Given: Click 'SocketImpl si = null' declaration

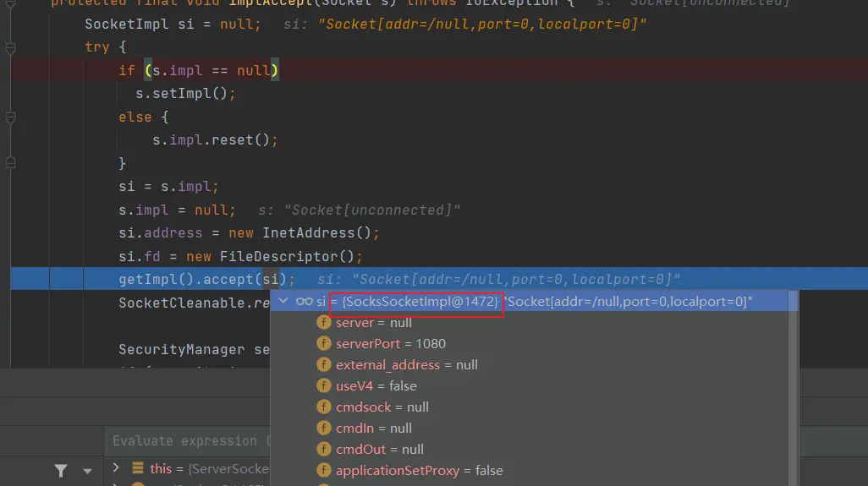Looking at the screenshot, I should 173,25.
